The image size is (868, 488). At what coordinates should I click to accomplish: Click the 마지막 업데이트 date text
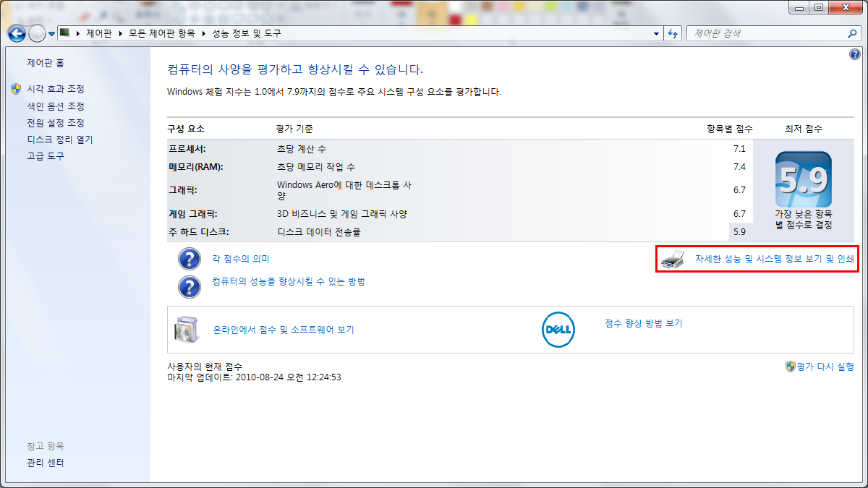click(x=254, y=377)
